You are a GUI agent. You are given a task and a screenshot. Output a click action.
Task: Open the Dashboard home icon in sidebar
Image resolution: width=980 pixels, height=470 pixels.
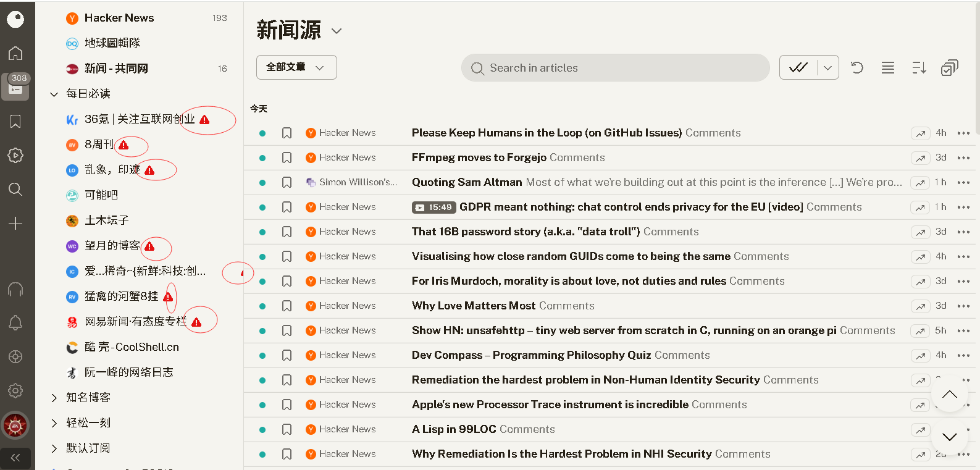click(x=15, y=53)
